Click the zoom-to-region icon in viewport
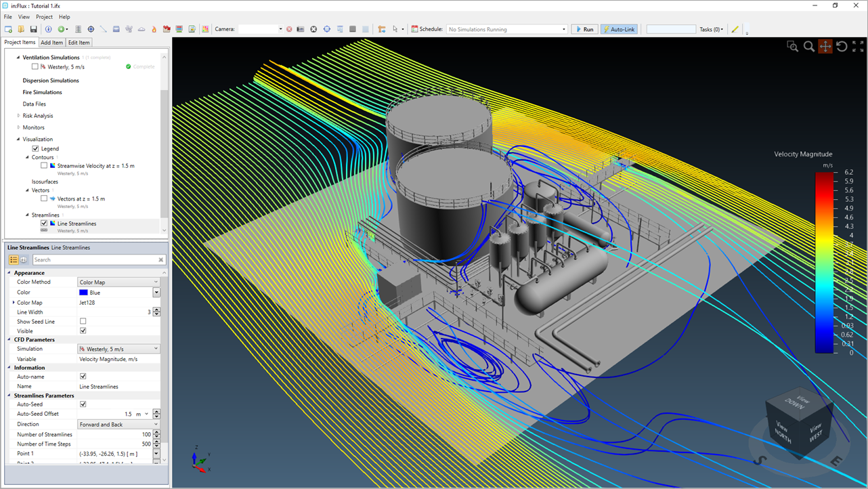 click(x=792, y=46)
